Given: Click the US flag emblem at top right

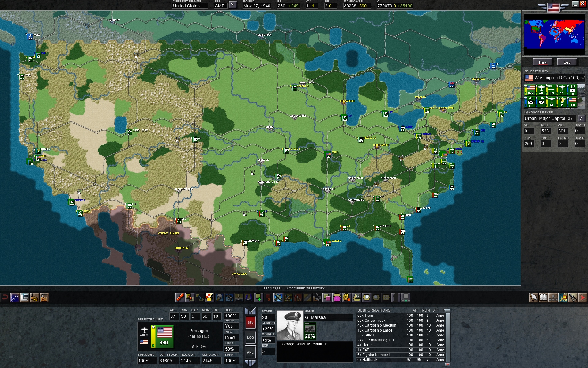Looking at the screenshot, I should click(x=553, y=7).
